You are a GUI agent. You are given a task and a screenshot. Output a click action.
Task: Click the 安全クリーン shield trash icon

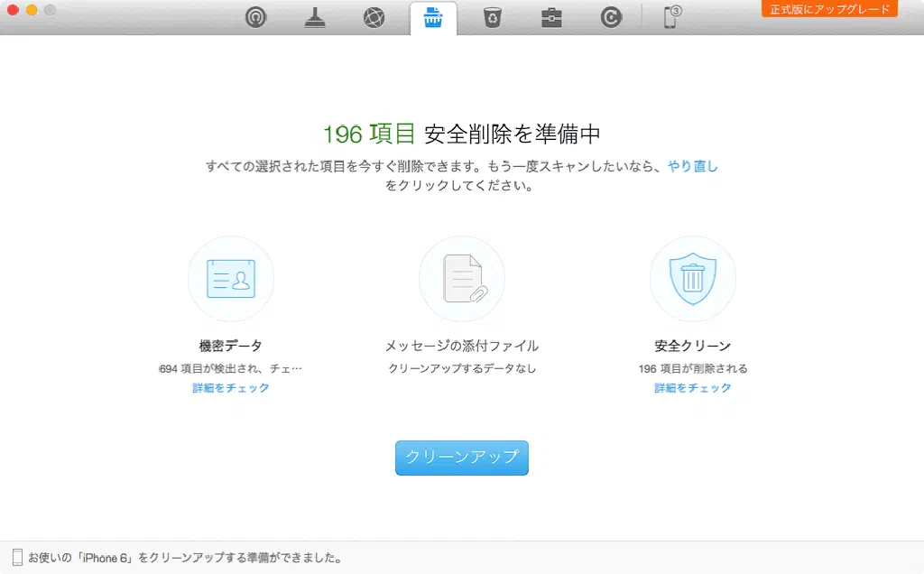coord(693,279)
